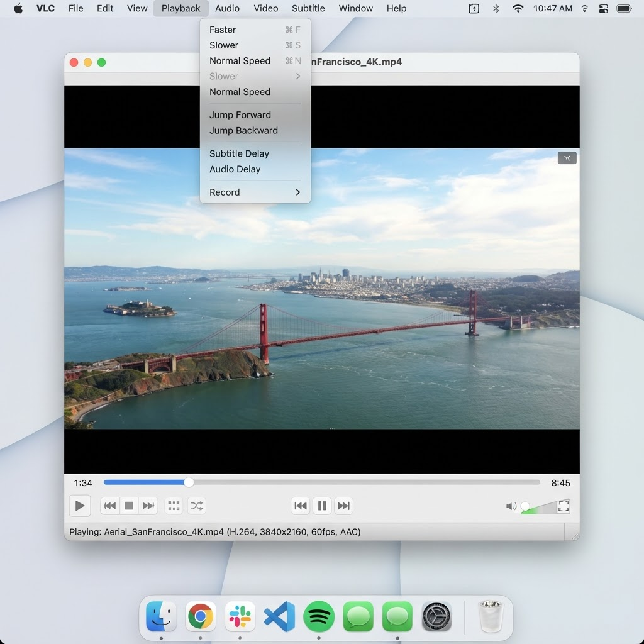
Task: Click the square icon left of the Bluetooth icon
Action: (474, 8)
